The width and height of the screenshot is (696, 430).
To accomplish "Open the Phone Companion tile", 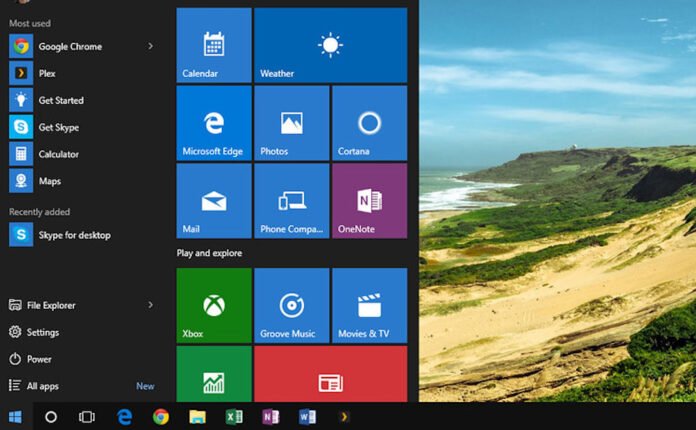I will click(x=292, y=201).
